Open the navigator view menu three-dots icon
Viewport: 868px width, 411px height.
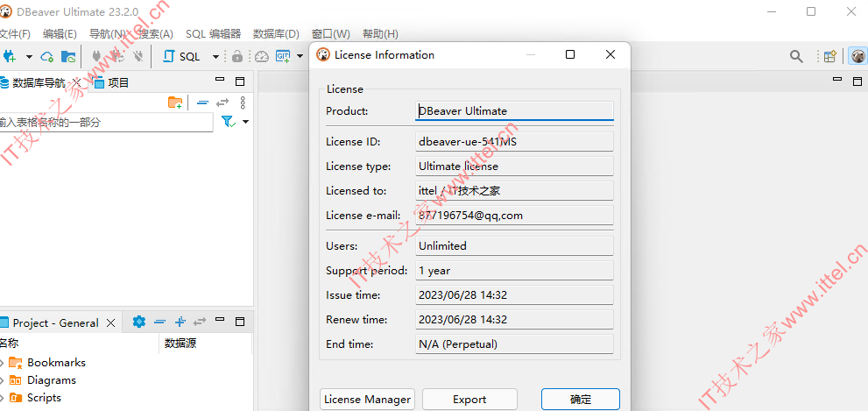(243, 103)
